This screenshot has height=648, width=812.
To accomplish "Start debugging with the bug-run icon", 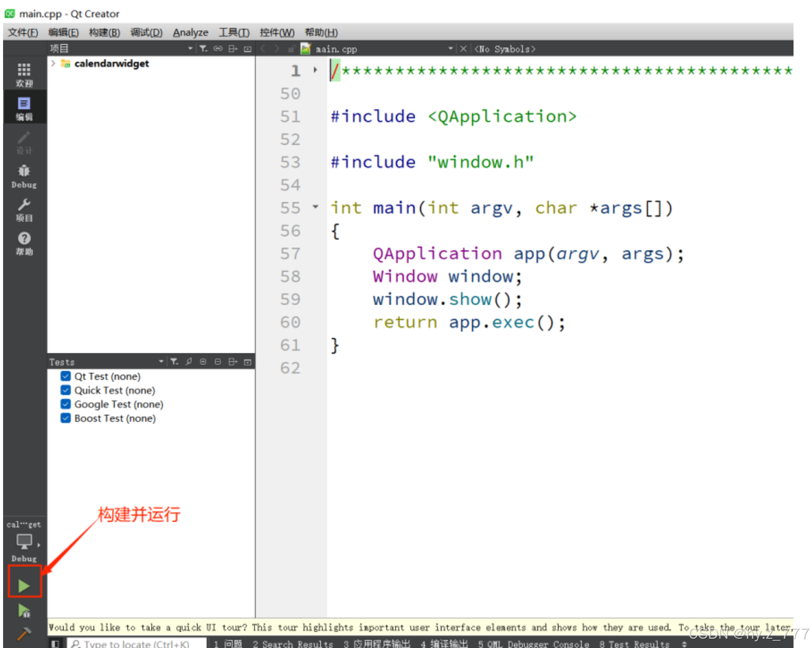I will point(24,610).
